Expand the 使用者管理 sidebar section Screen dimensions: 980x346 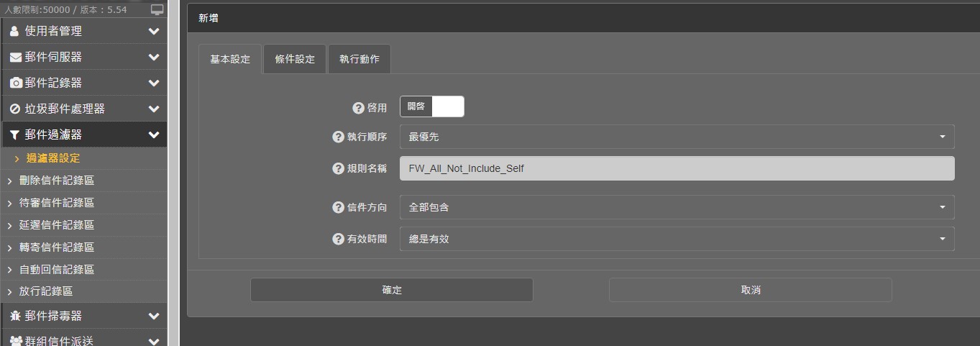(x=83, y=31)
